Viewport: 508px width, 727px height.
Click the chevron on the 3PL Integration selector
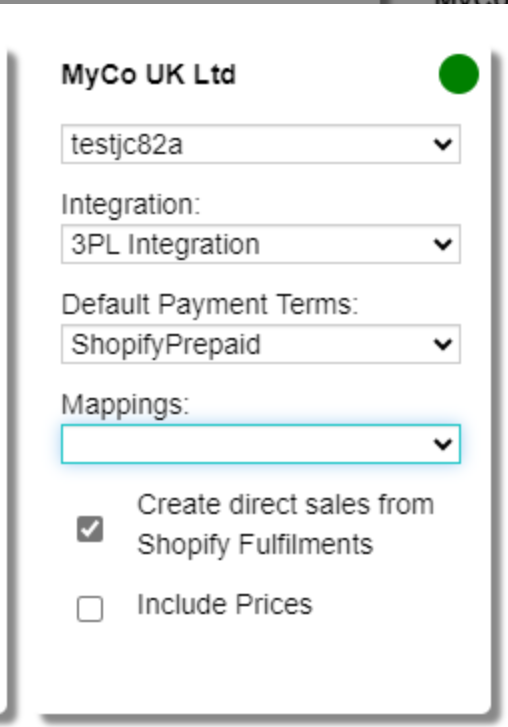pyautogui.click(x=443, y=244)
